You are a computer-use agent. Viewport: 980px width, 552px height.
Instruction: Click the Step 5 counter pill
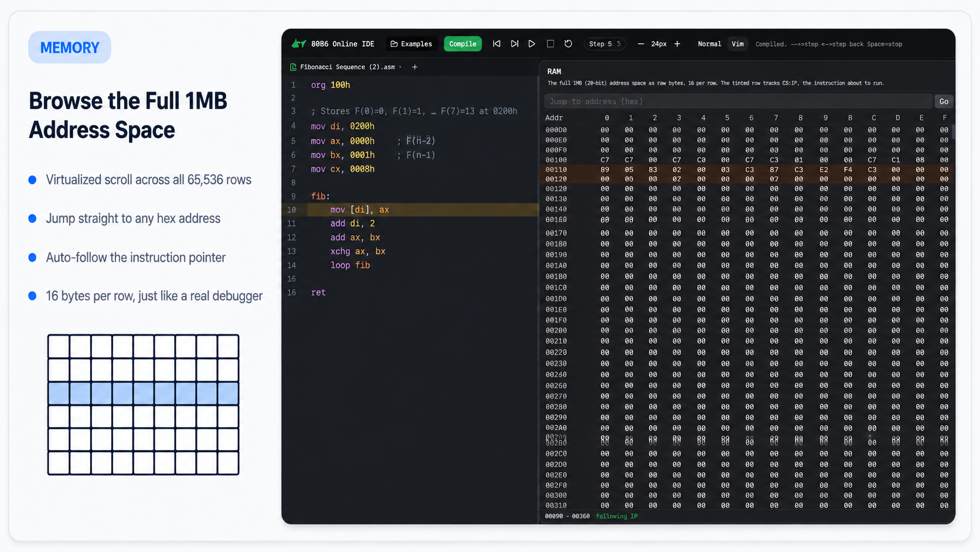[604, 44]
